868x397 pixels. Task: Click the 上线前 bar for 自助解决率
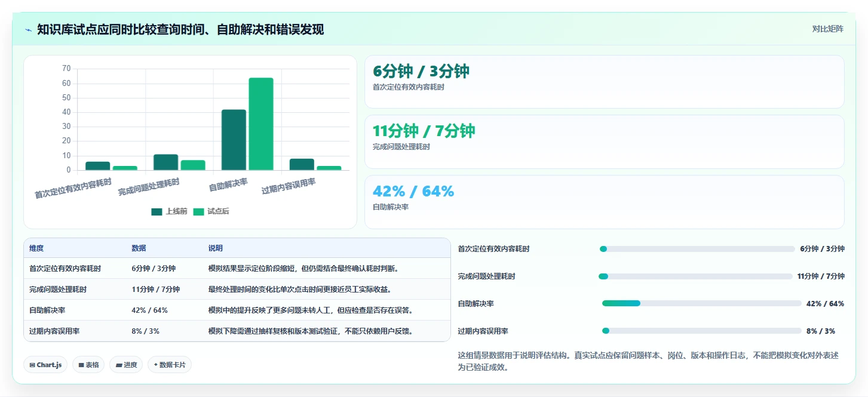click(234, 140)
